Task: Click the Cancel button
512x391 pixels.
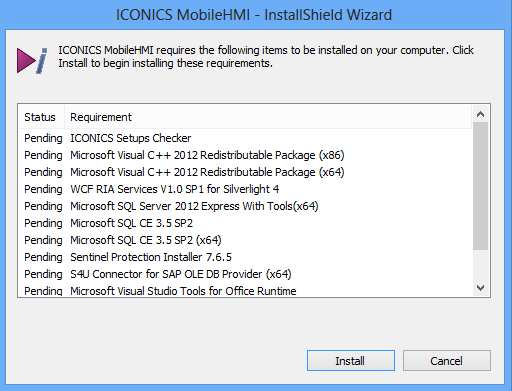Action: (447, 360)
